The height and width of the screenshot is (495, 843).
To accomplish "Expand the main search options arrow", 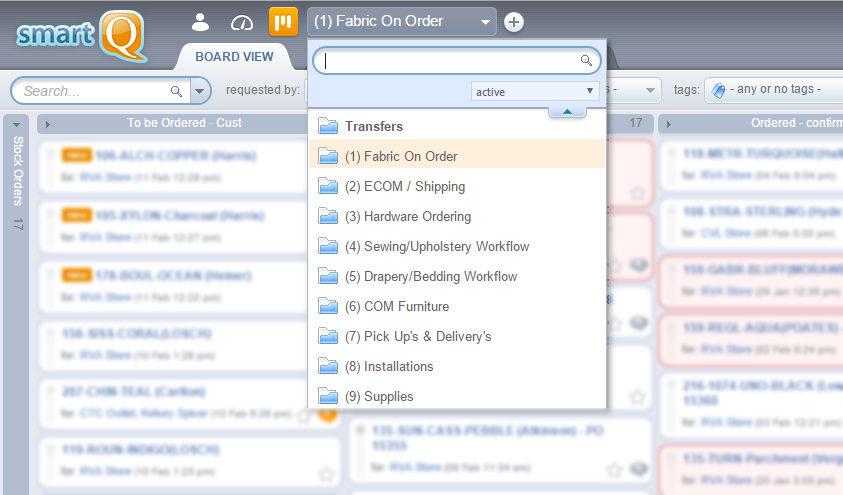I will click(201, 91).
